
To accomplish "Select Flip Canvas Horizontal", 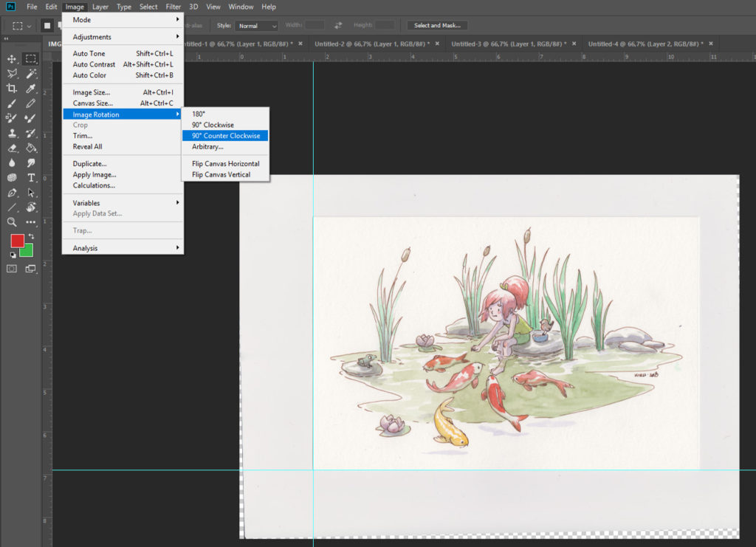I will pos(225,164).
